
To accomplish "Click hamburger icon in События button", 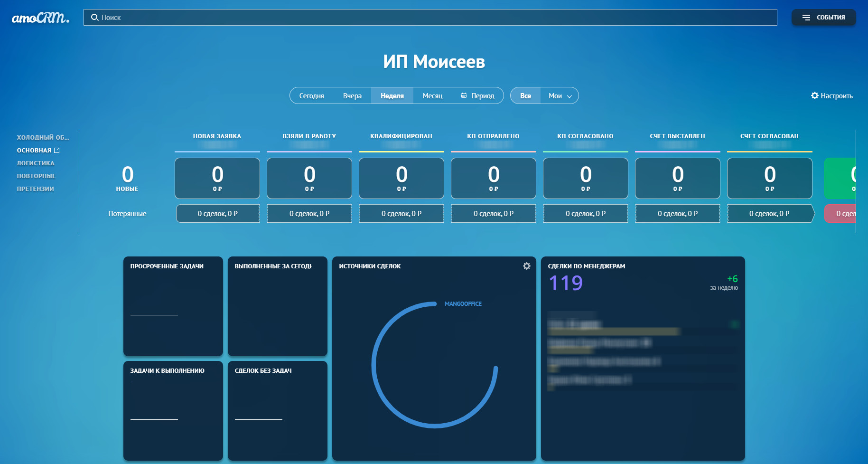I will tap(806, 18).
